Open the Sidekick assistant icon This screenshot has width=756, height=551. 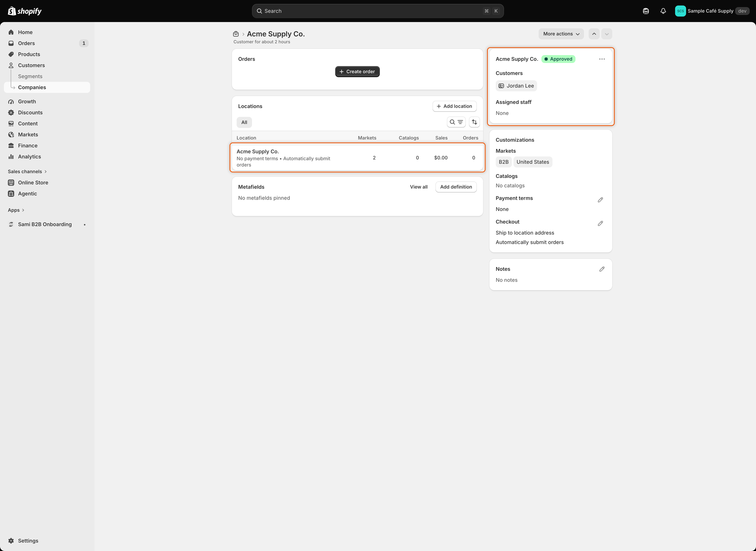(x=646, y=11)
